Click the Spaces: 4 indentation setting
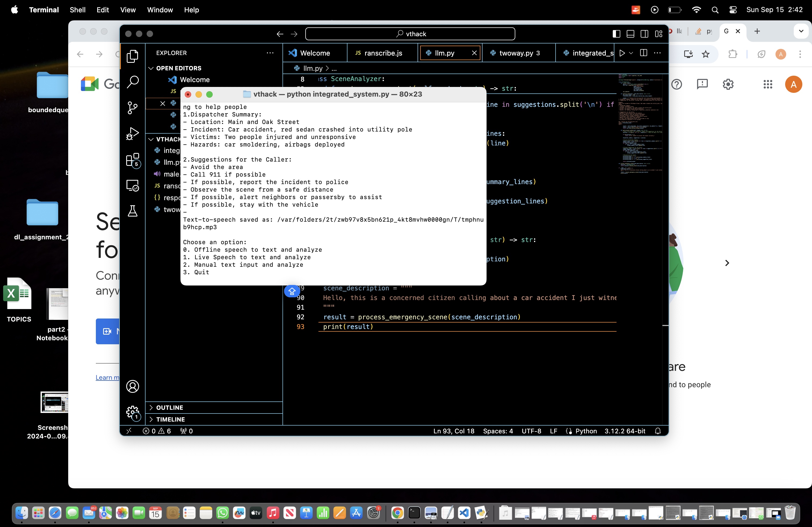The image size is (812, 527). 498,431
